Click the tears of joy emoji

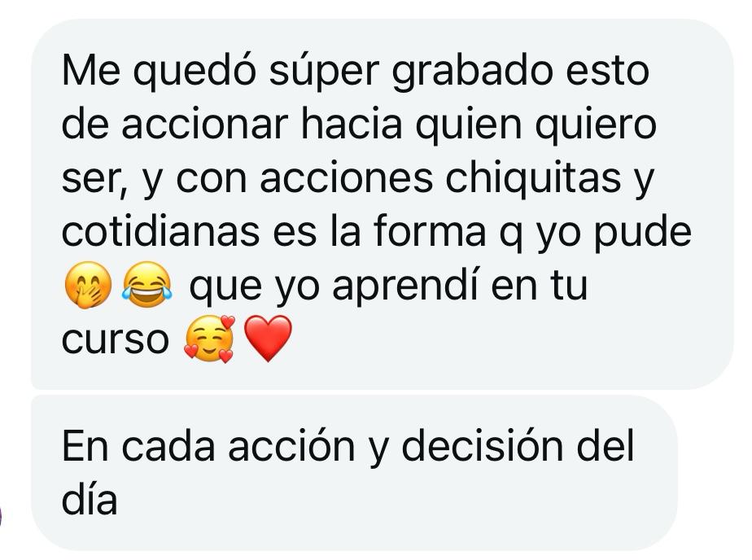coord(147,285)
